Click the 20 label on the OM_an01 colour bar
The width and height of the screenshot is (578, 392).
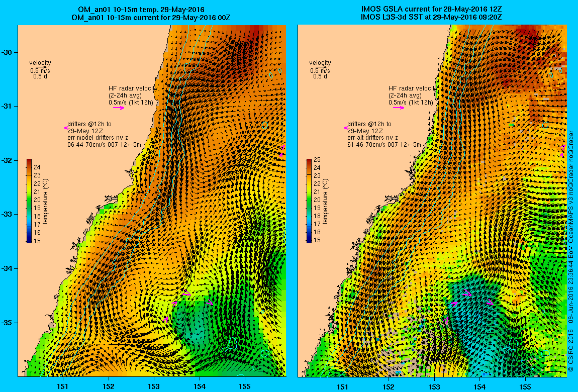(x=37, y=200)
